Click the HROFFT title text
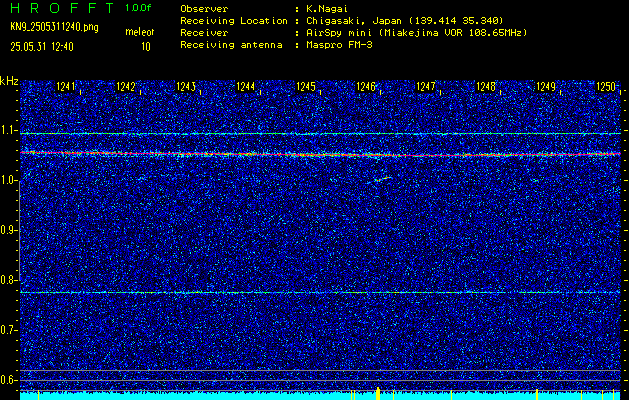The image size is (629, 400). click(62, 8)
